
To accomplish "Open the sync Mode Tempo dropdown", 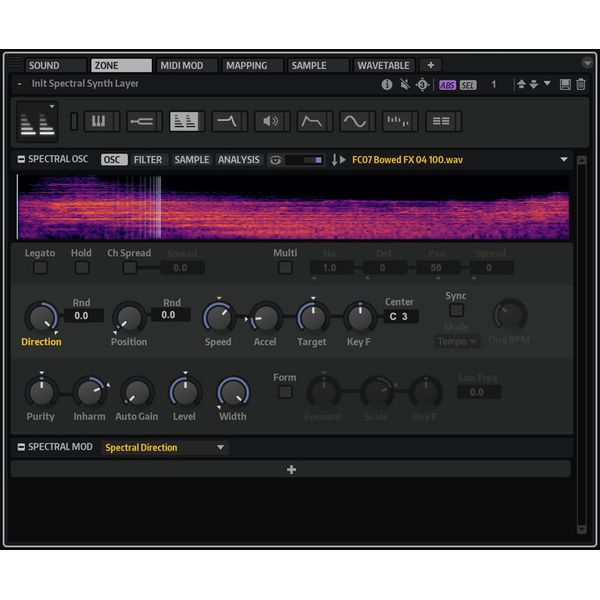I will pyautogui.click(x=457, y=341).
